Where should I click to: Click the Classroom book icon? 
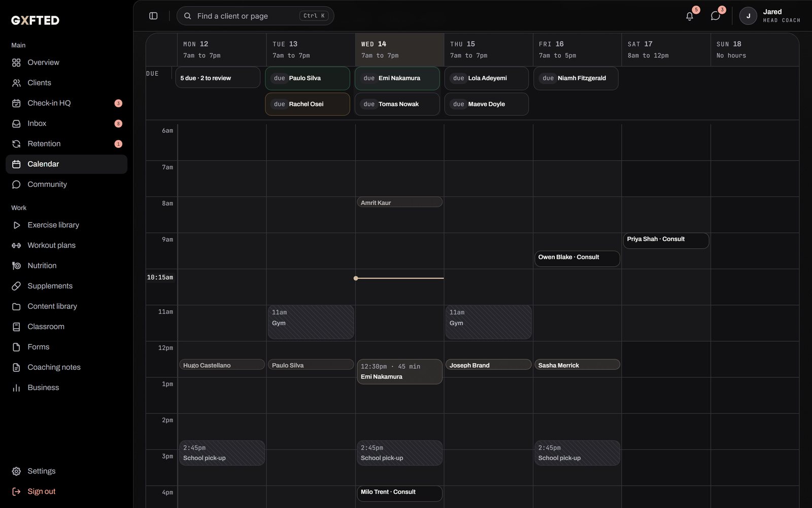tap(16, 327)
